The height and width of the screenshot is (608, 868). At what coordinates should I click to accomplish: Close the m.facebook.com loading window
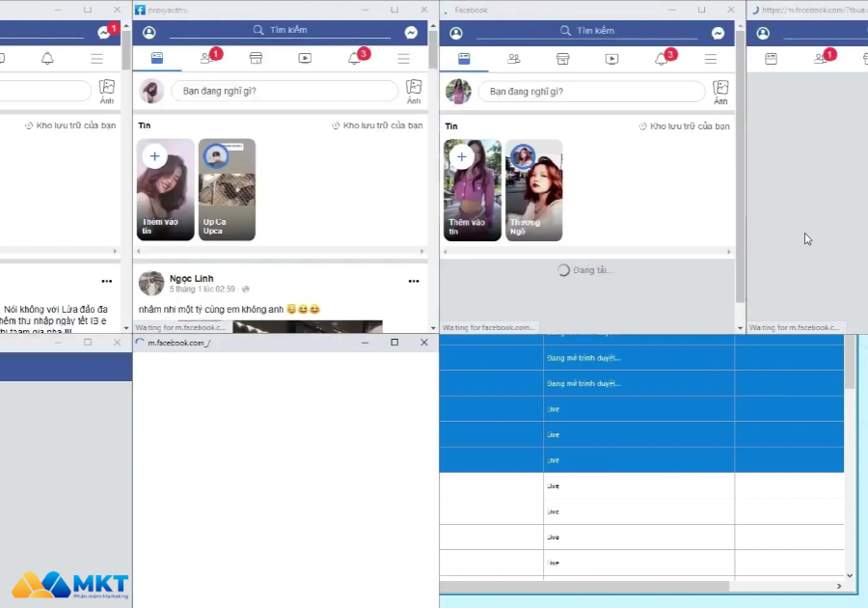click(x=424, y=343)
